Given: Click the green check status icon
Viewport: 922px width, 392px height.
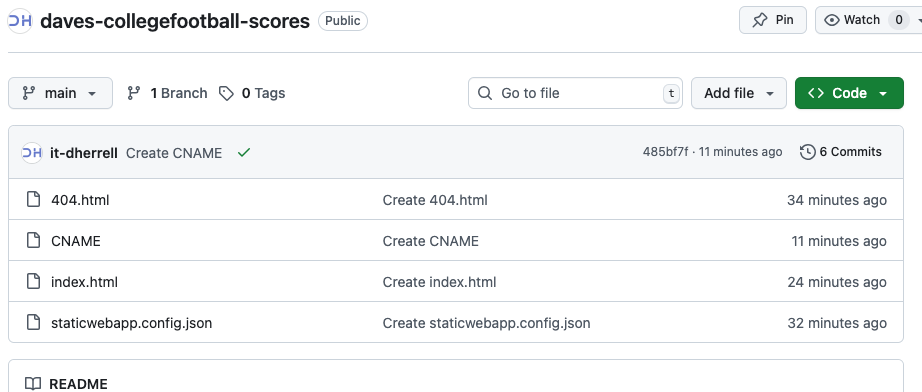Looking at the screenshot, I should [243, 153].
